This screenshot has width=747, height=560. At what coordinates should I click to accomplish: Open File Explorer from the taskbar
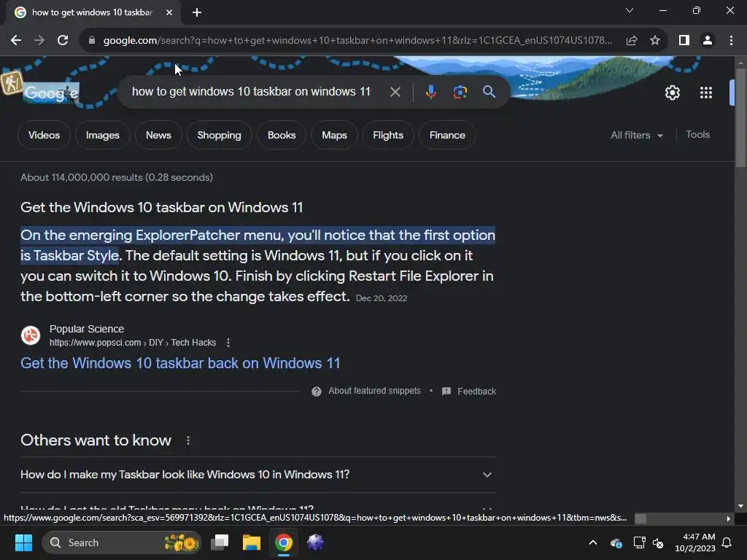pyautogui.click(x=252, y=542)
